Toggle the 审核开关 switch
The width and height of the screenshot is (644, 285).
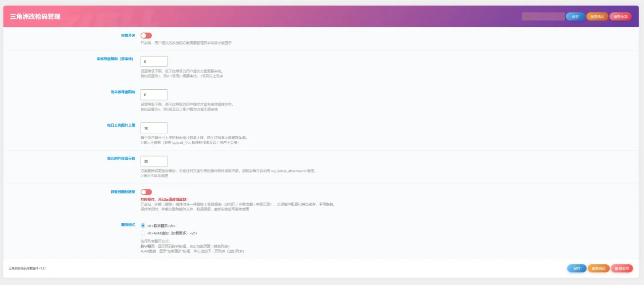pos(146,36)
